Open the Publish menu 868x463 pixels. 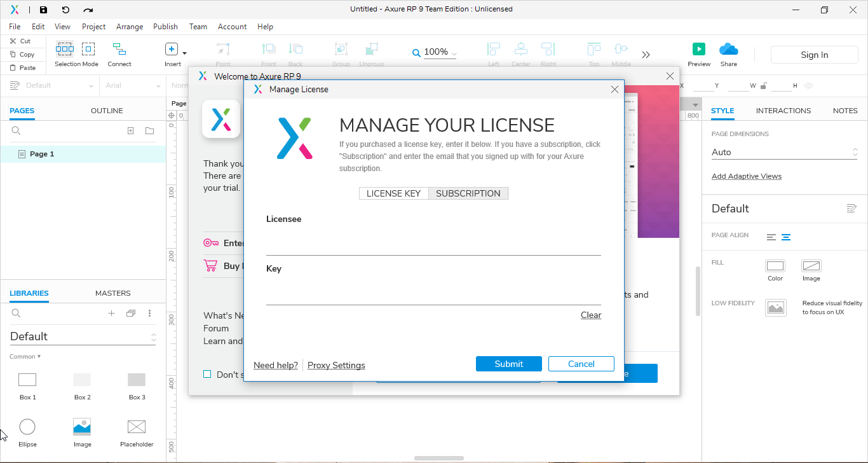[x=166, y=27]
